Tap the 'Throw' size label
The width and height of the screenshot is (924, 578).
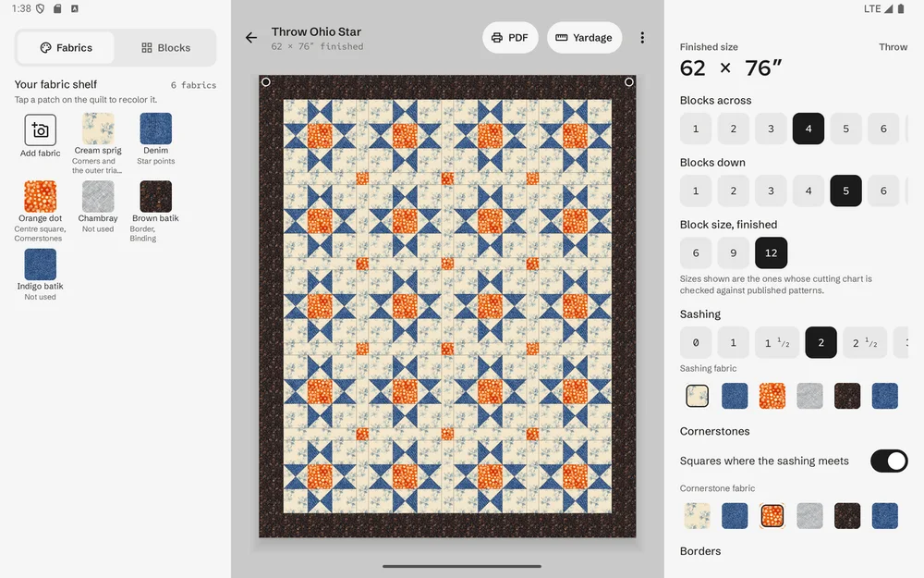893,47
